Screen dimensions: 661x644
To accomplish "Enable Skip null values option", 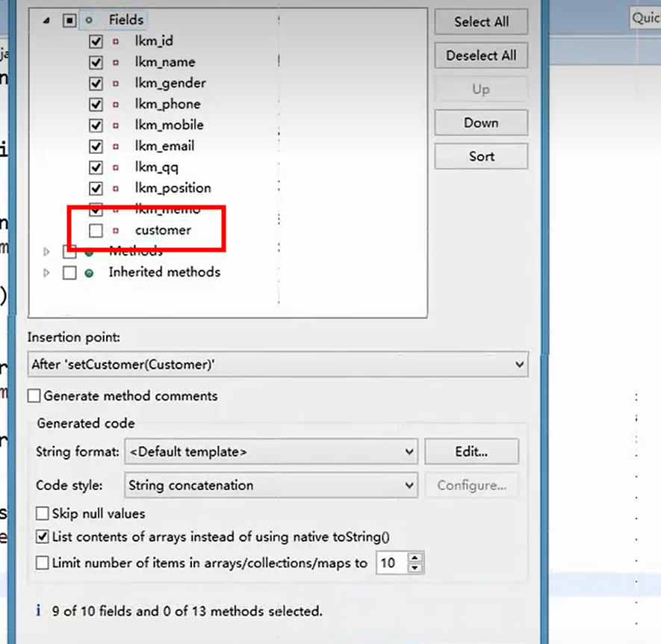I will pyautogui.click(x=42, y=513).
